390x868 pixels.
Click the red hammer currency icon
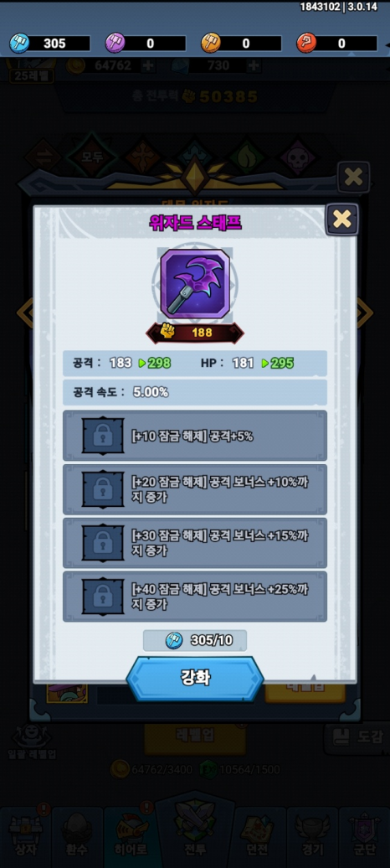coord(306,43)
